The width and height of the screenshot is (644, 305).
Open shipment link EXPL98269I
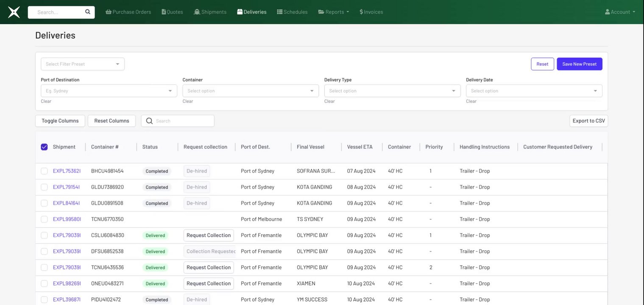pyautogui.click(x=67, y=283)
